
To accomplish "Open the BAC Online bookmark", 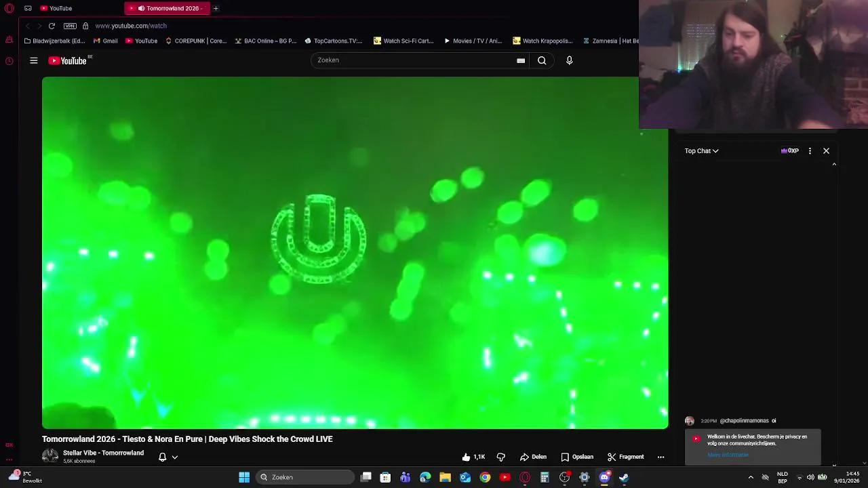I will (266, 41).
